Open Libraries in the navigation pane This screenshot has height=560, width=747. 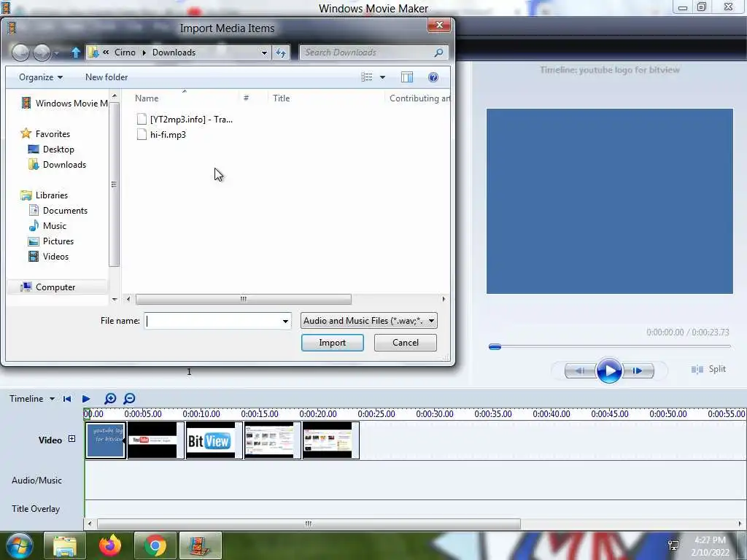[44, 195]
